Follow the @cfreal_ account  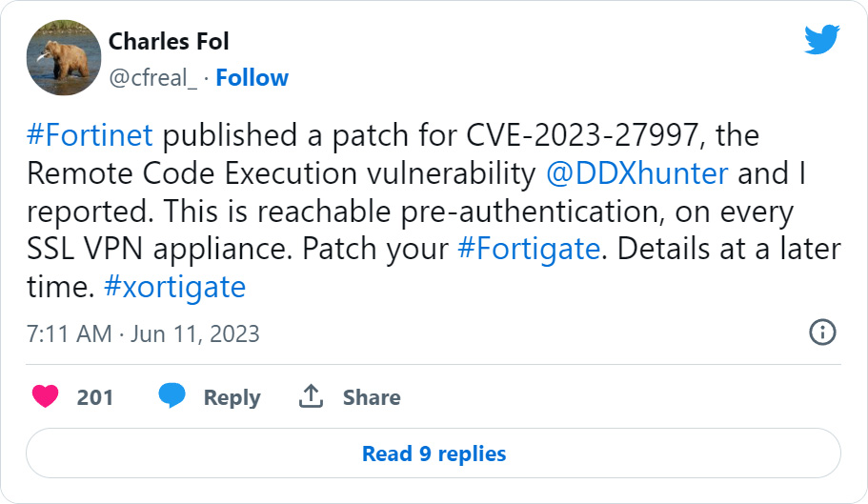(252, 77)
